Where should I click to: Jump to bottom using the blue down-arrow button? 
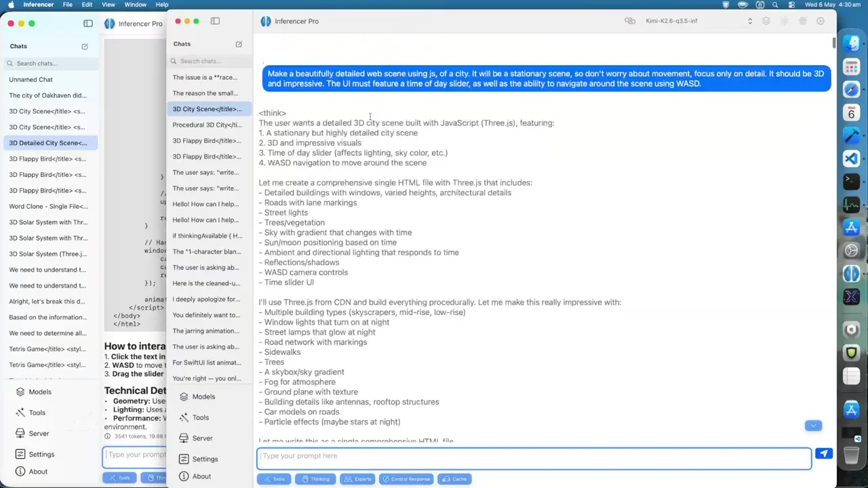tap(813, 426)
